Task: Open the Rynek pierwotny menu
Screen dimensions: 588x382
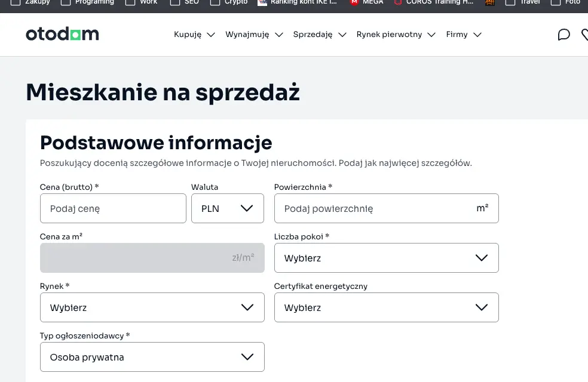Action: 396,35
